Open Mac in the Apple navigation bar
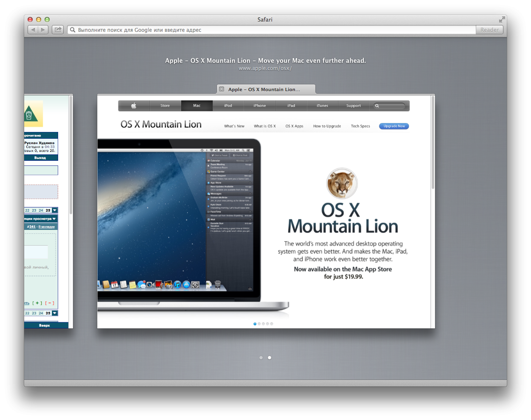531x420 pixels. 197,106
